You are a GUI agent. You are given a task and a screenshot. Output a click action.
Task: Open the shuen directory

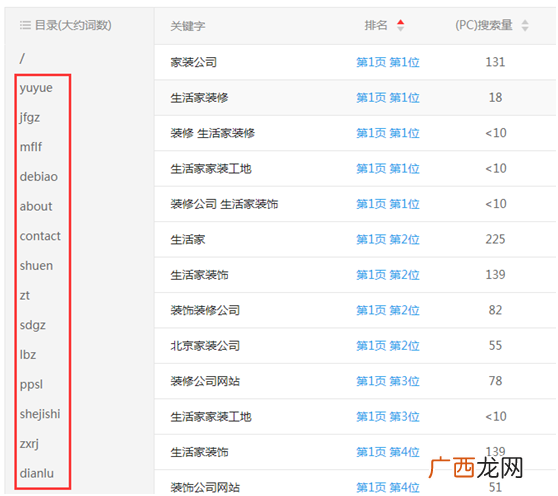[x=36, y=266]
